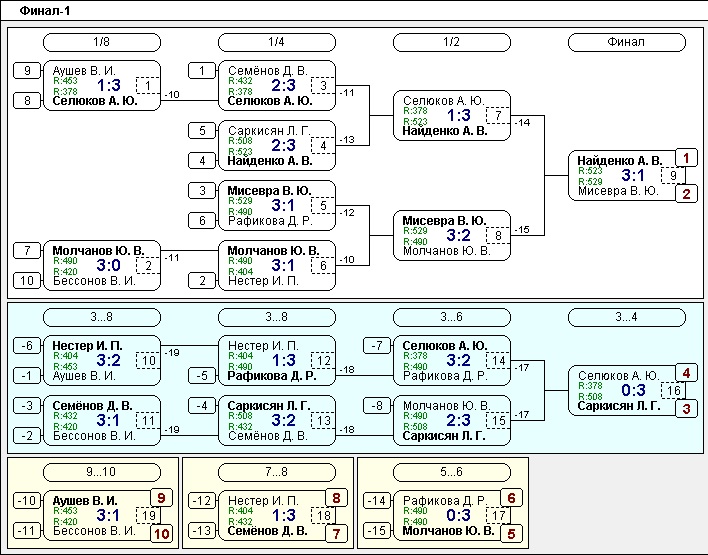Click seed box 1 beside Семёнов Д. В.
The width and height of the screenshot is (708, 555).
point(202,70)
